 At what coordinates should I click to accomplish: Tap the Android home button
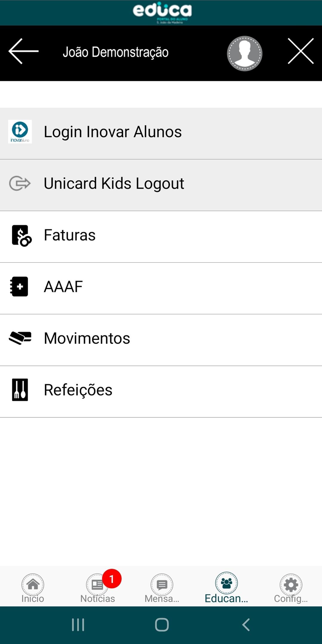[x=162, y=625]
